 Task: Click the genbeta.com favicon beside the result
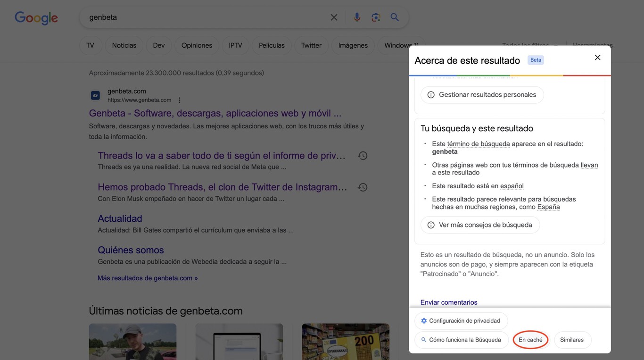[95, 94]
